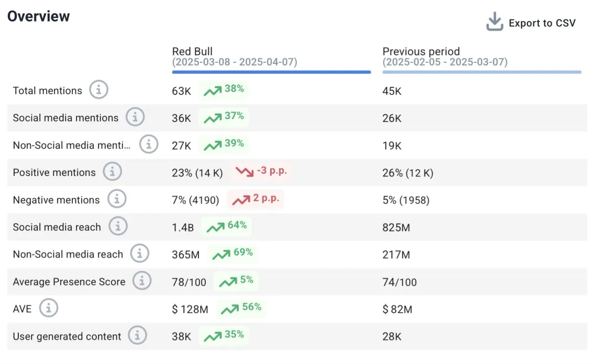Show Average Presence Score info tooltip
The image size is (597, 364).
(x=142, y=281)
